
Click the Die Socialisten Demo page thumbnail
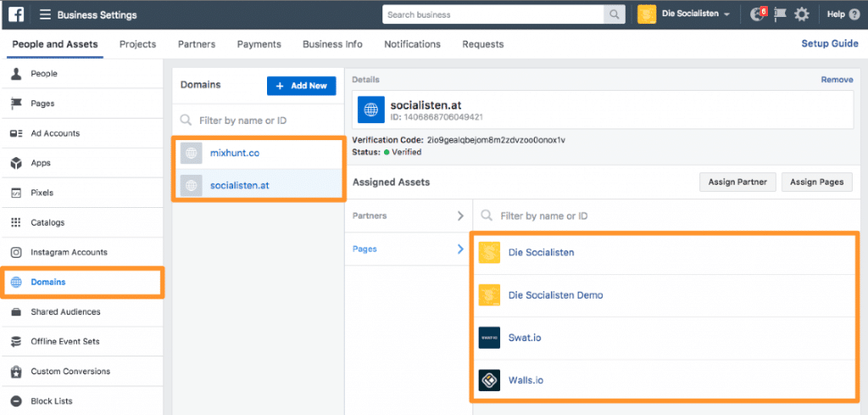489,295
